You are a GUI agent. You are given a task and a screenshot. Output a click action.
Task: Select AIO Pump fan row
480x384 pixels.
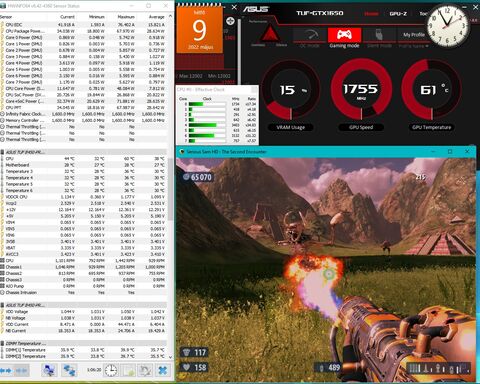tap(83, 286)
